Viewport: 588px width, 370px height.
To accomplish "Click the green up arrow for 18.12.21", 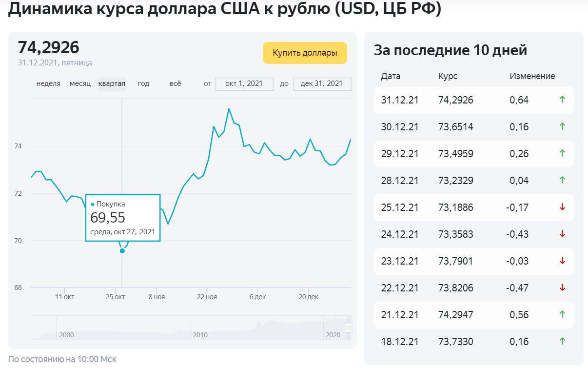I will pos(562,342).
